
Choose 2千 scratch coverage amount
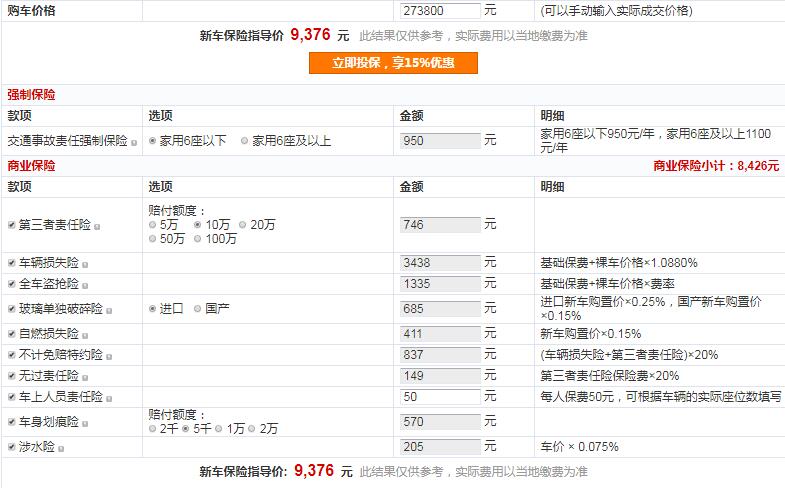152,428
